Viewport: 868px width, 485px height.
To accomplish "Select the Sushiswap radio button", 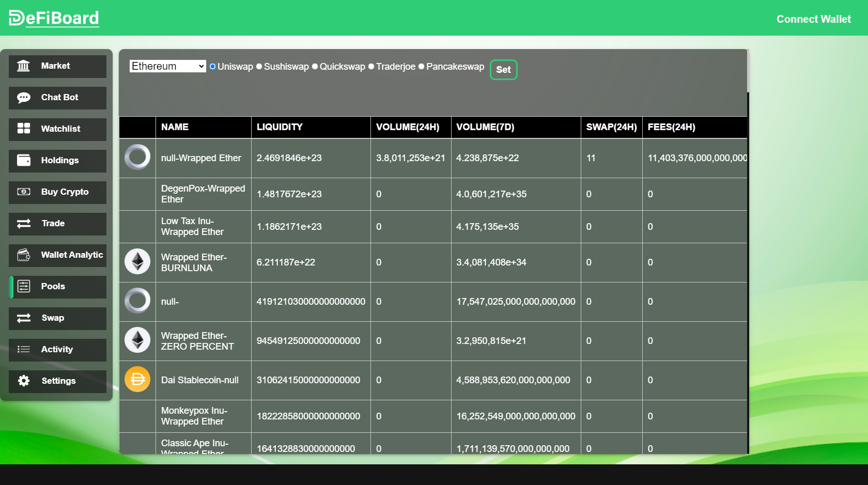I will [259, 66].
